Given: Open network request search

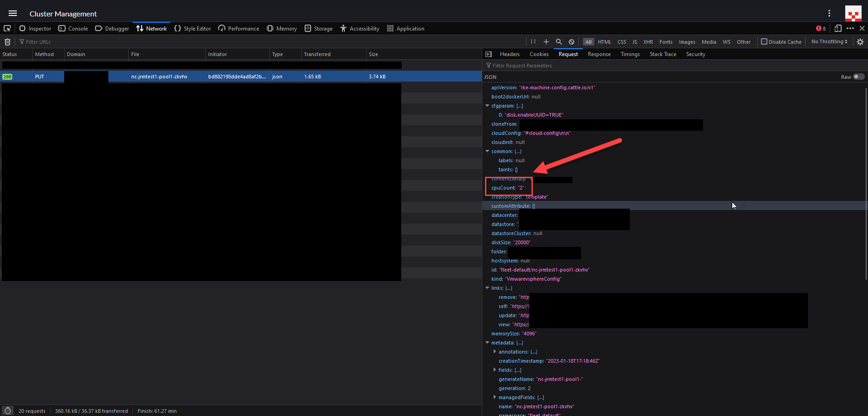Looking at the screenshot, I should click(559, 41).
